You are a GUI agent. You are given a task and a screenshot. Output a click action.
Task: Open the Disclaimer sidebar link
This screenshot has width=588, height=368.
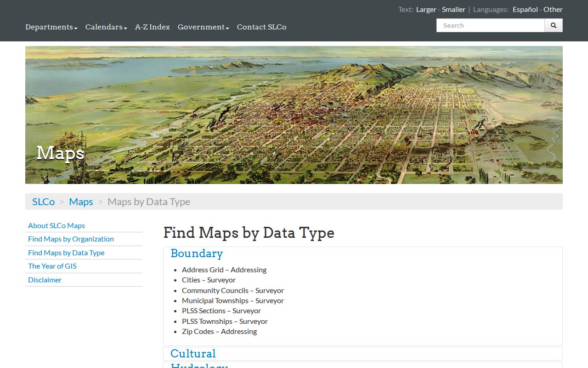coord(45,280)
